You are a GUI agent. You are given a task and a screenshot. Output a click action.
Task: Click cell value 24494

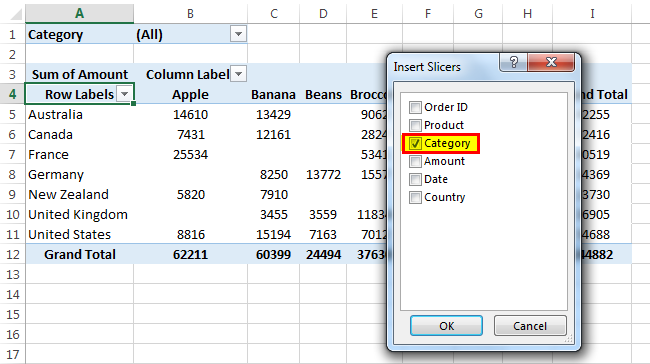[323, 254]
